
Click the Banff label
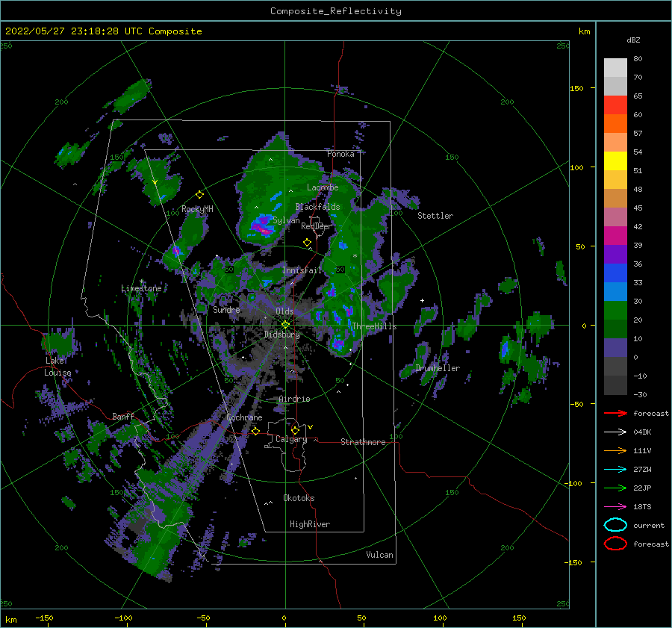pos(123,416)
